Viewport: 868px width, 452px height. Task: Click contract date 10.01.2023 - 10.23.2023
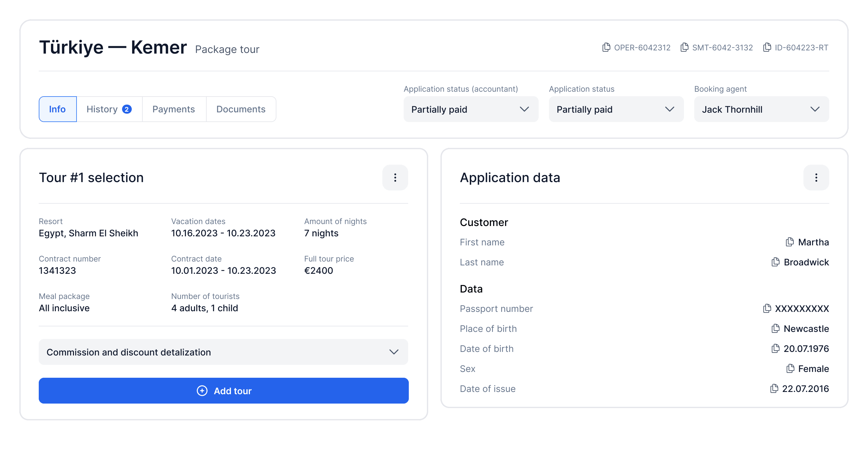click(x=223, y=271)
